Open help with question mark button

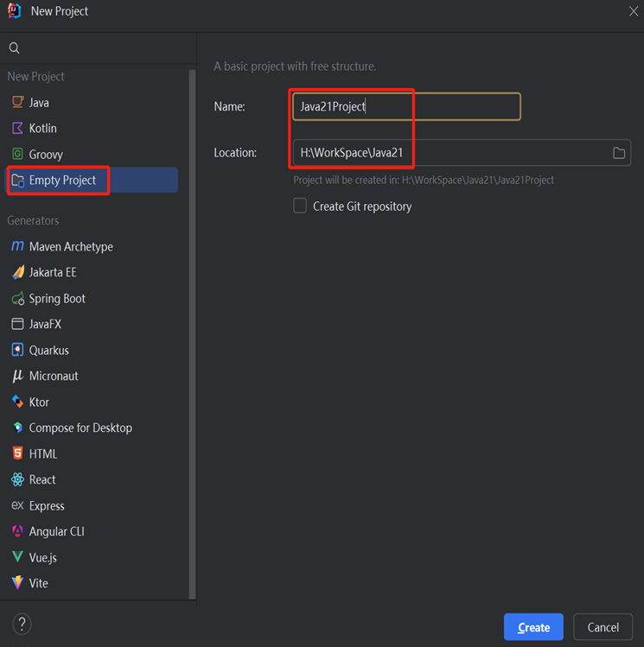(x=22, y=624)
